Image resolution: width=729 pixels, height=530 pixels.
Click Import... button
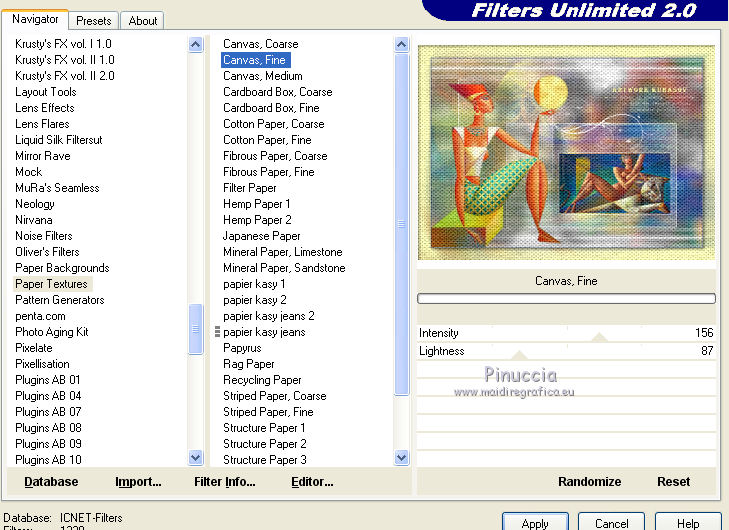click(138, 482)
